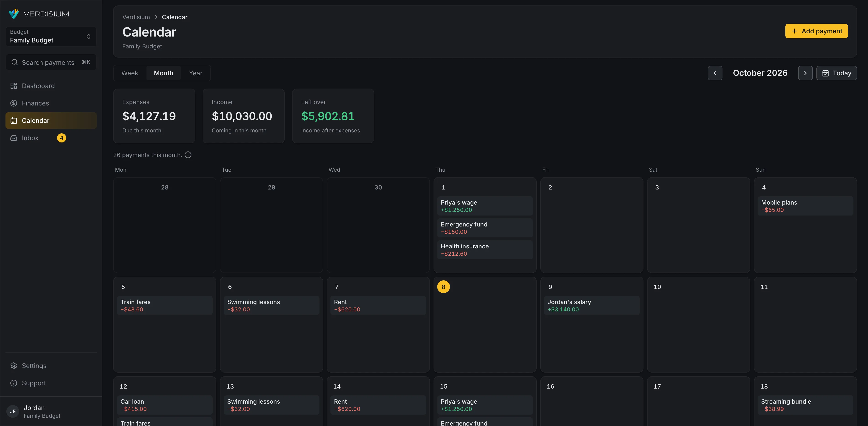Click the Verdisium breadcrumb link
Screen dimensions: 868x426
click(x=136, y=17)
